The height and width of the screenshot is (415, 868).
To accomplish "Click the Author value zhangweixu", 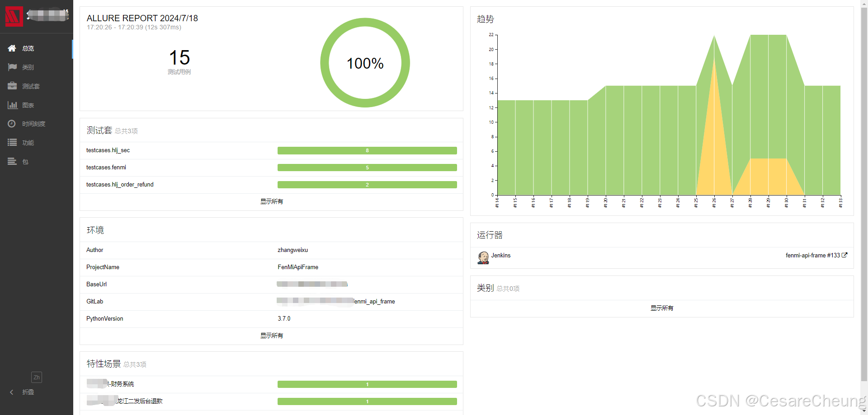I will click(292, 250).
